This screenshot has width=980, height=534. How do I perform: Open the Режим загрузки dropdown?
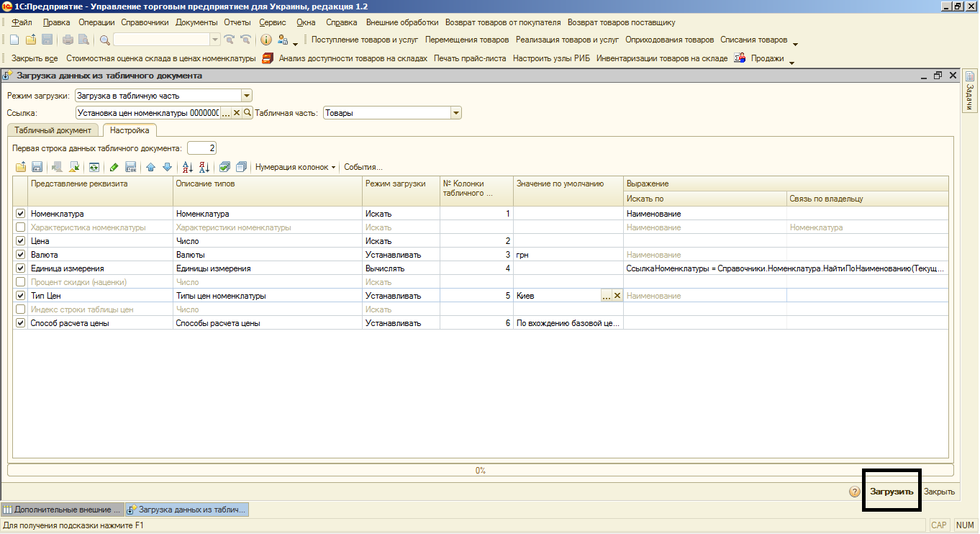click(245, 95)
